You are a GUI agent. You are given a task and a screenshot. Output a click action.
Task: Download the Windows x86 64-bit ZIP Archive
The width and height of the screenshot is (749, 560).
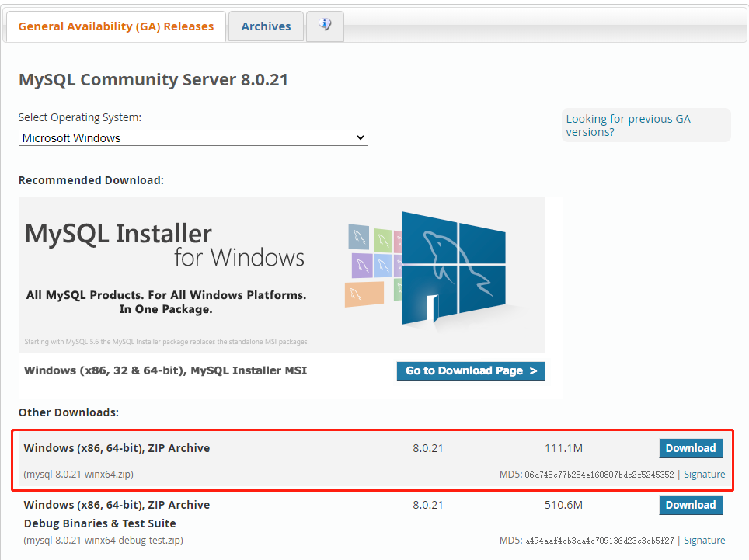pyautogui.click(x=690, y=448)
